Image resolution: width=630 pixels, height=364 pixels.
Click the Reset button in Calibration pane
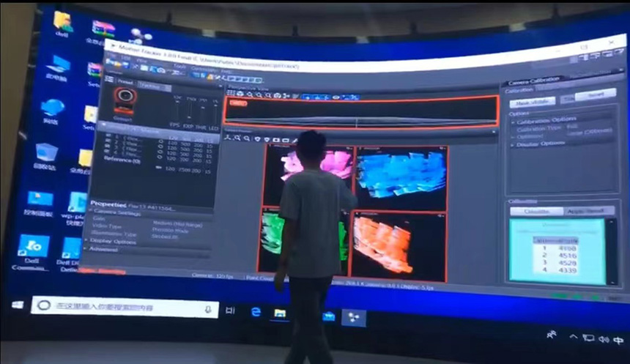point(596,94)
